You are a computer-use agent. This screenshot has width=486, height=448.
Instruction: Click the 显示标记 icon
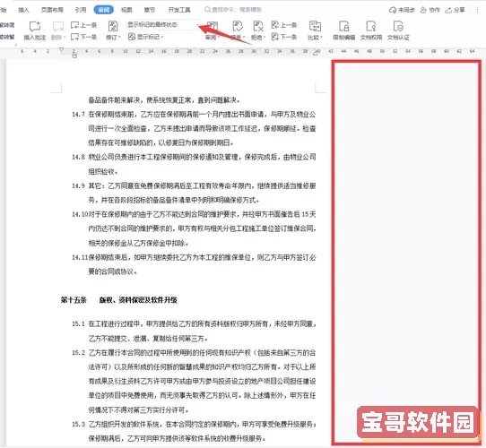click(x=132, y=37)
